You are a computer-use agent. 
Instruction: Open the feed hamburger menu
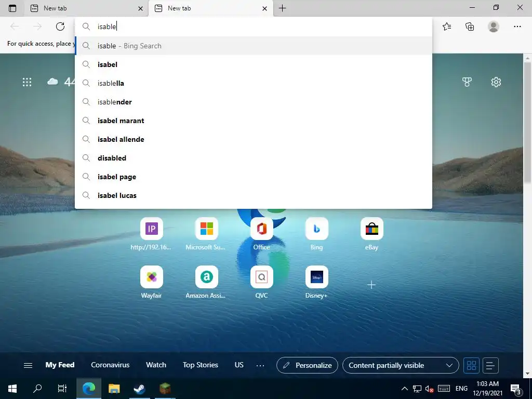pos(28,365)
